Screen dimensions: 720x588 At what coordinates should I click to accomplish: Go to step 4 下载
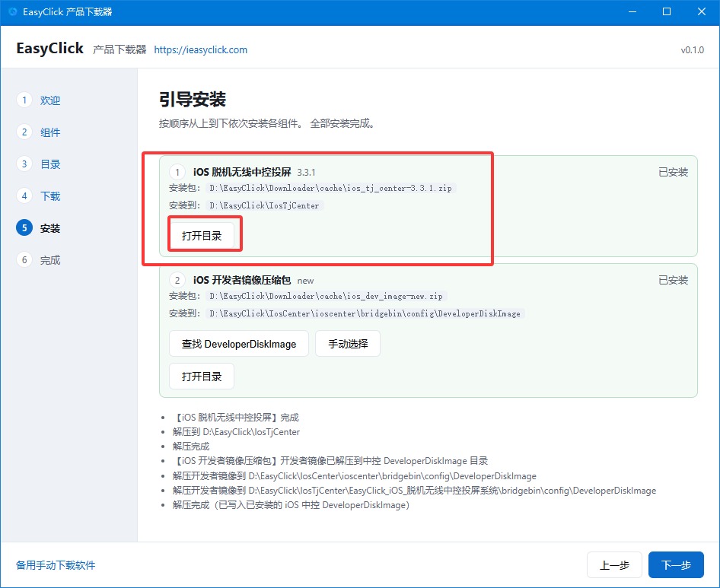[x=39, y=196]
